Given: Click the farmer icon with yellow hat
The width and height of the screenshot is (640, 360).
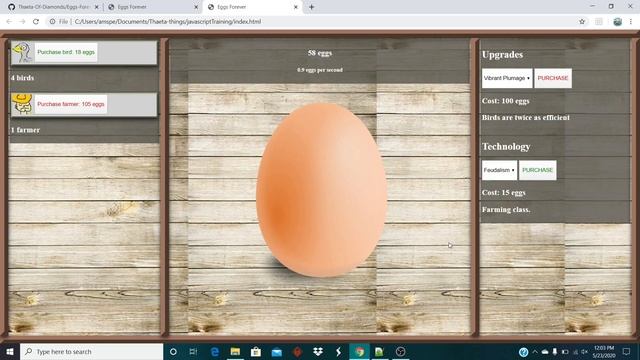Looking at the screenshot, I should coord(22,104).
